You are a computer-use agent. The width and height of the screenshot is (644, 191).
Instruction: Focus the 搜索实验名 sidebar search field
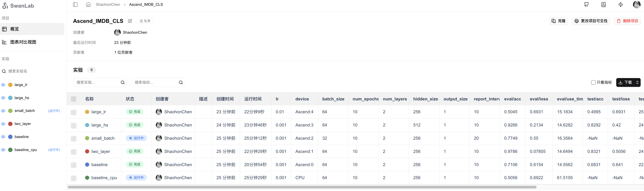point(32,71)
